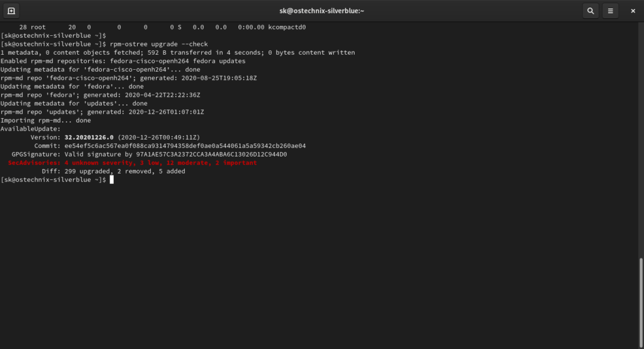Click the 'updates' repo generated timestamp line

coord(102,112)
